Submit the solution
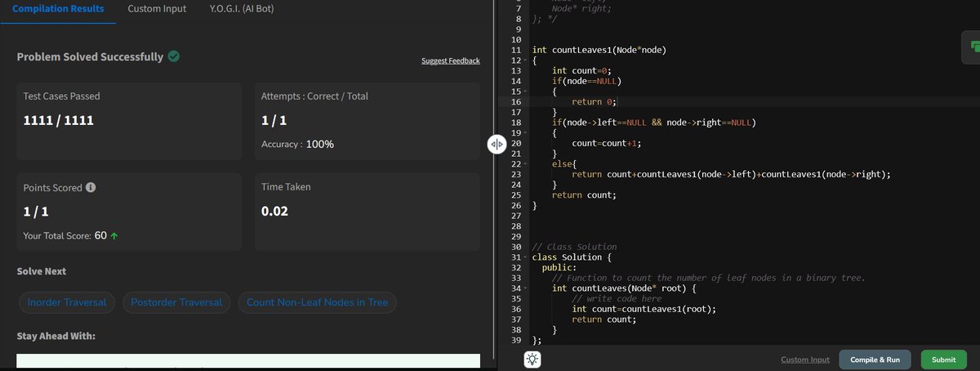Viewport: 980px width, 371px height. click(943, 360)
